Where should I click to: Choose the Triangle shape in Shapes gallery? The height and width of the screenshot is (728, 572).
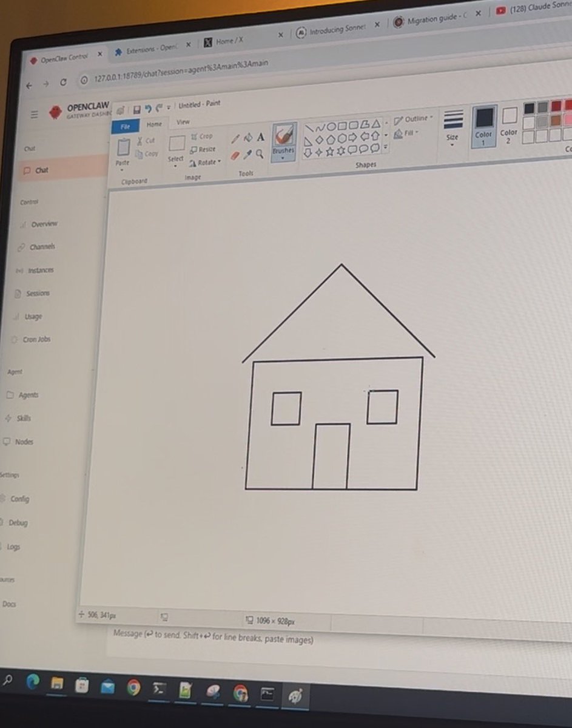(377, 124)
